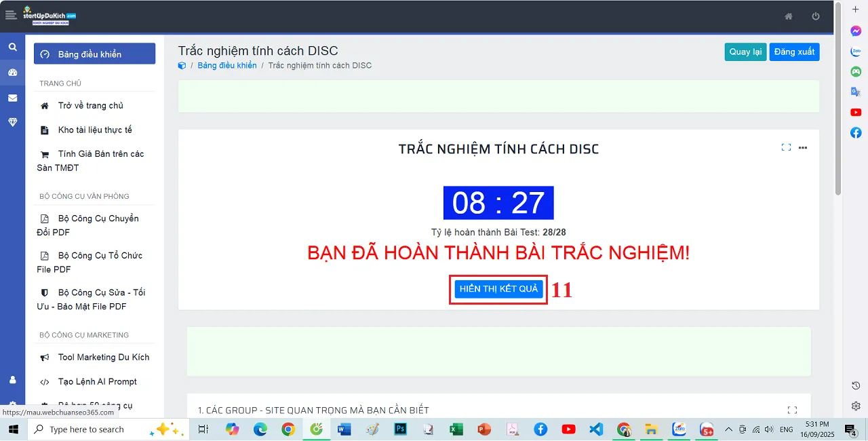The width and height of the screenshot is (868, 441).
Task: Open the envelope mail icon in left rail
Action: [12, 98]
